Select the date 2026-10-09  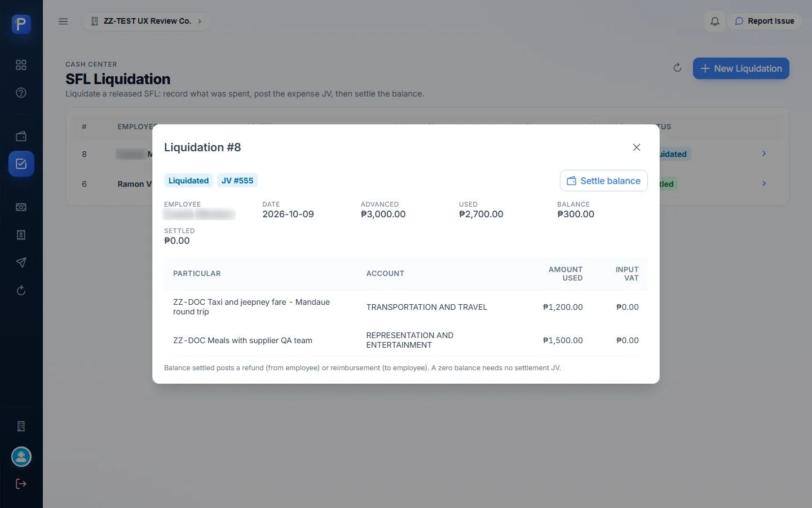pyautogui.click(x=288, y=214)
